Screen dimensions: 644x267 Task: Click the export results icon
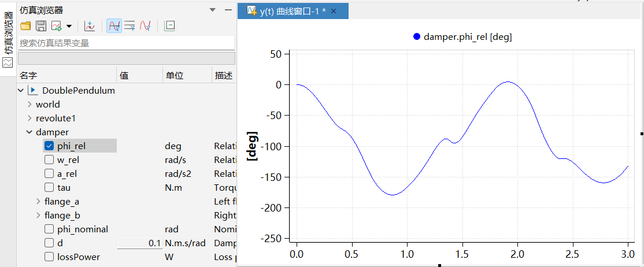pyautogui.click(x=57, y=26)
